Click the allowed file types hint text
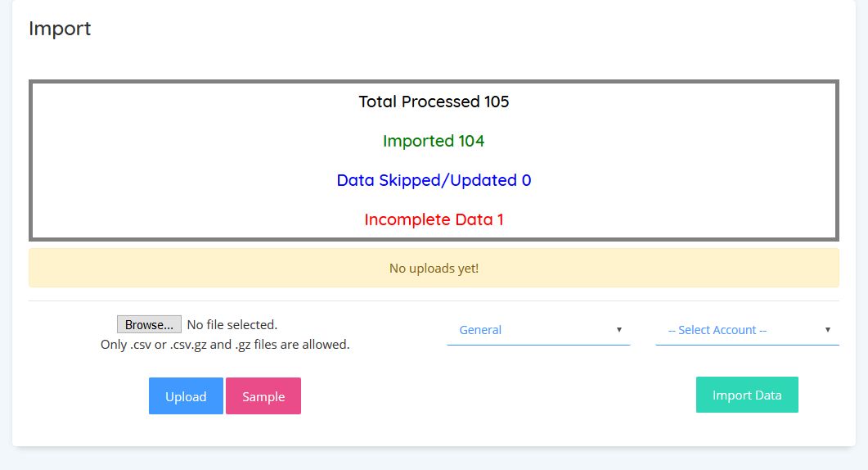The width and height of the screenshot is (868, 470). [x=225, y=345]
